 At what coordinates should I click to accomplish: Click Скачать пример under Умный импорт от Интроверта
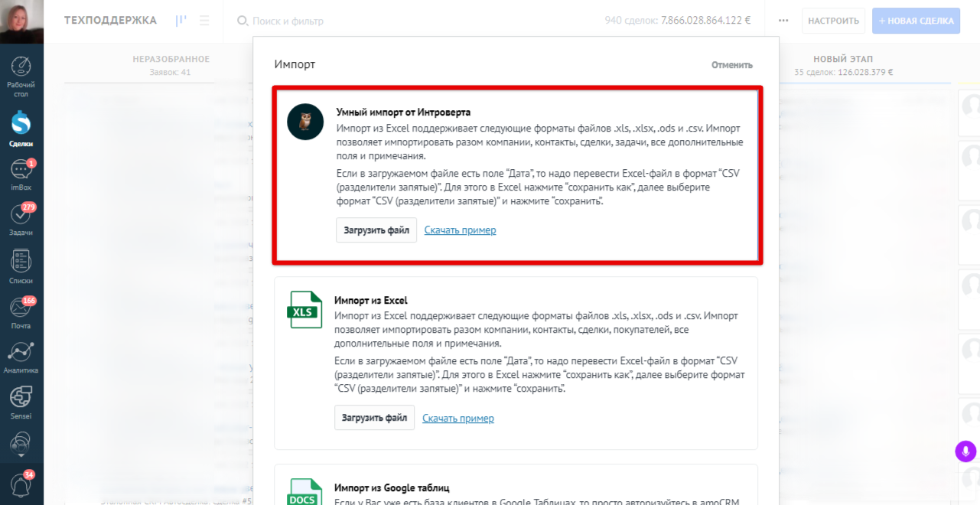pyautogui.click(x=461, y=230)
